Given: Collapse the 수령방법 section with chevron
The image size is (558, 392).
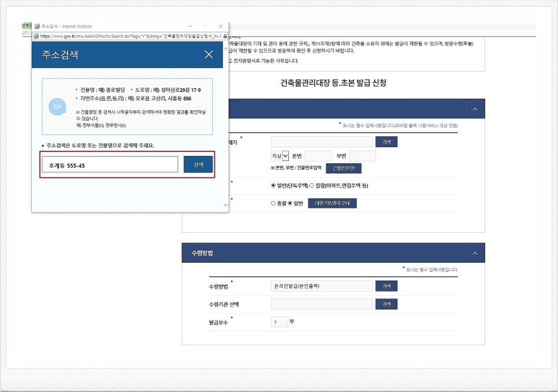Looking at the screenshot, I should click(475, 253).
